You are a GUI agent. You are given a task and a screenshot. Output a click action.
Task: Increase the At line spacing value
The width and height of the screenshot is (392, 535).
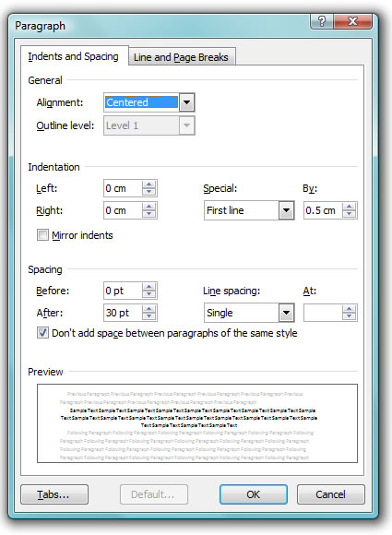point(349,309)
